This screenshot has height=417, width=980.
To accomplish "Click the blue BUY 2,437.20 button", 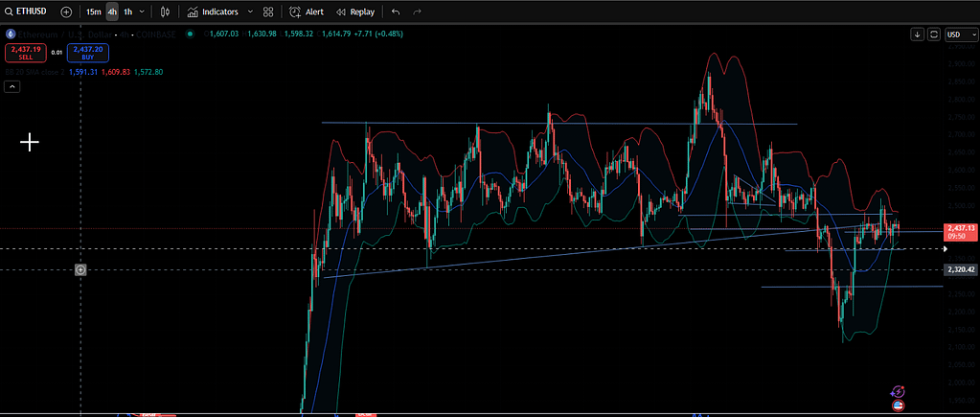I will [89, 53].
